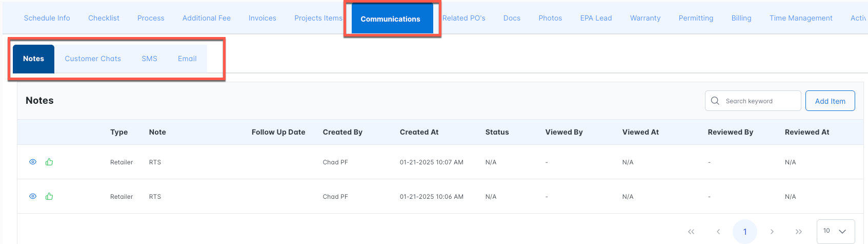The image size is (868, 244).
Task: Switch to the Customer Chats sub-tab
Action: [x=93, y=59]
